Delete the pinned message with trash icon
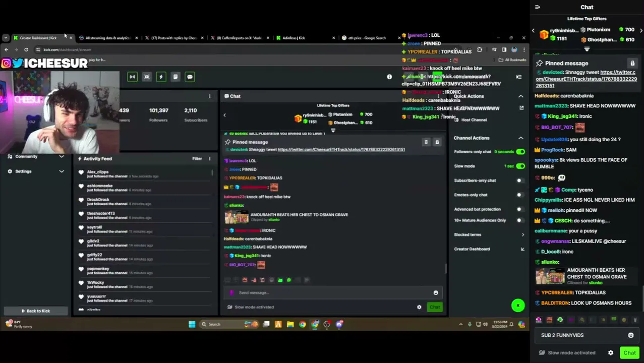644x363 pixels. 426,142
